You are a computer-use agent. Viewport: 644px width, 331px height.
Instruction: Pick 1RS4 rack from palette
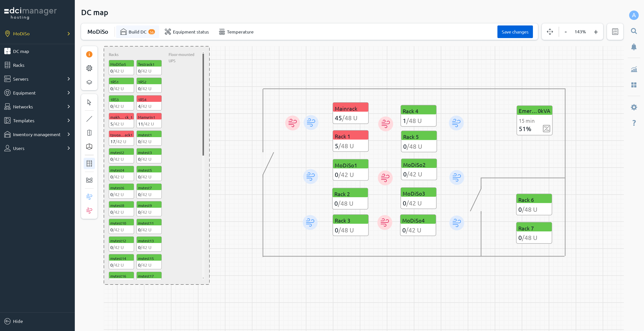click(149, 103)
